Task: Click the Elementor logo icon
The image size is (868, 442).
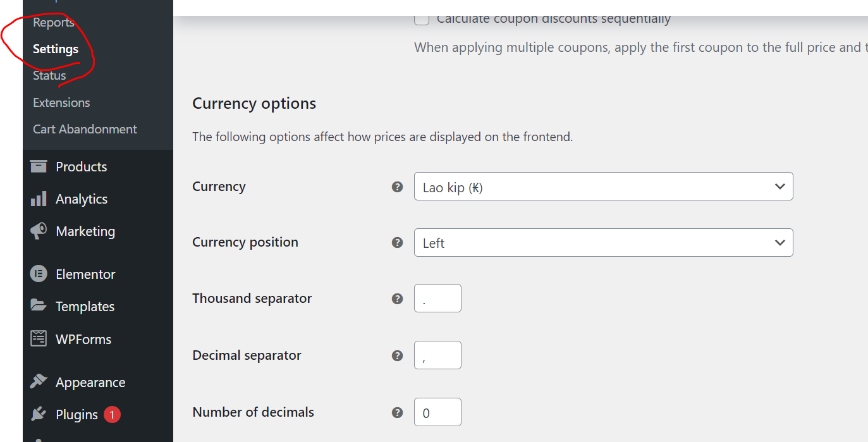Action: [39, 274]
